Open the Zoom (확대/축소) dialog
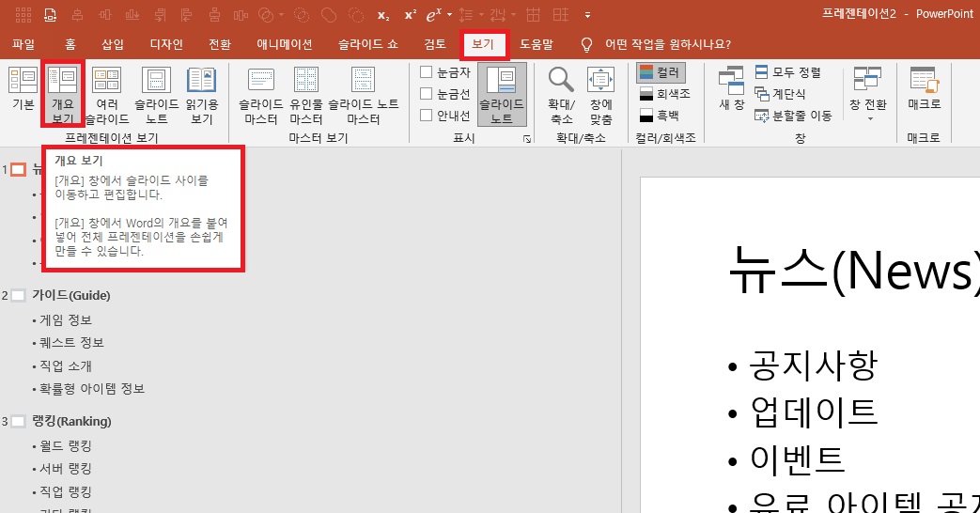This screenshot has width=980, height=513. pyautogui.click(x=561, y=95)
